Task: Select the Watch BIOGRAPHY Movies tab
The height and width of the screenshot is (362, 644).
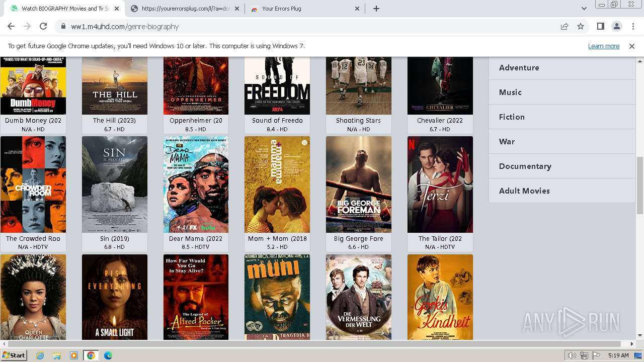Action: click(x=64, y=9)
